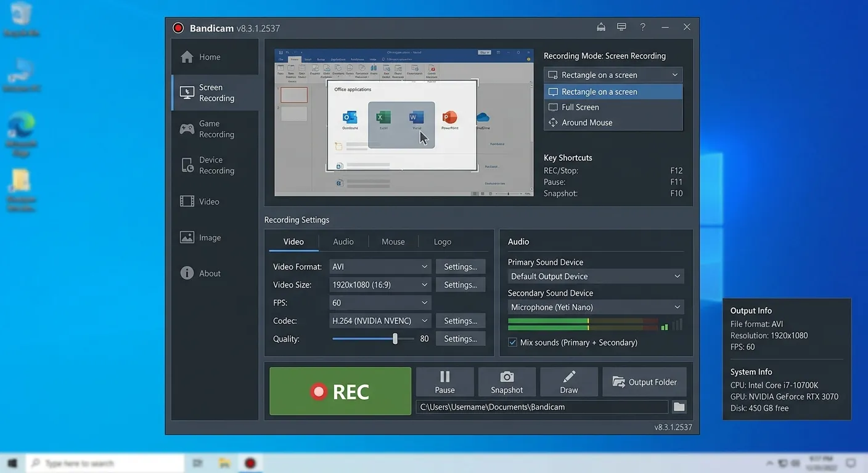Click 'CPU: Intel Core i7-10700K' text
The height and width of the screenshot is (473, 868).
point(774,385)
